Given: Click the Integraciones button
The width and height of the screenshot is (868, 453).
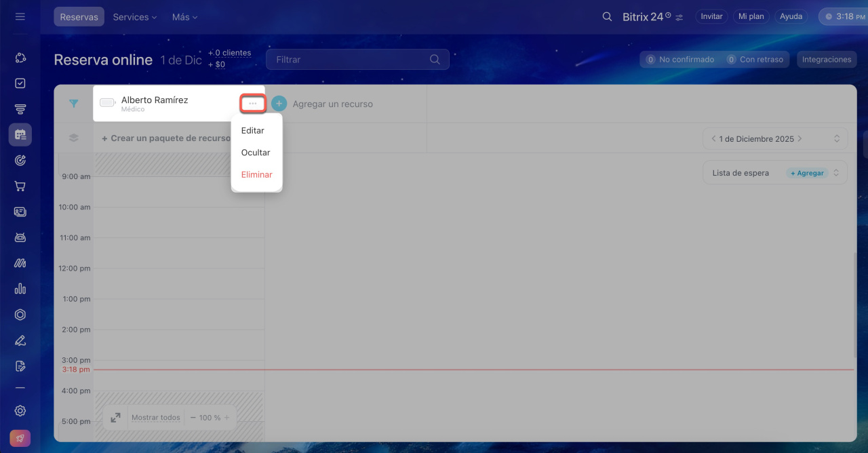Looking at the screenshot, I should pos(826,60).
